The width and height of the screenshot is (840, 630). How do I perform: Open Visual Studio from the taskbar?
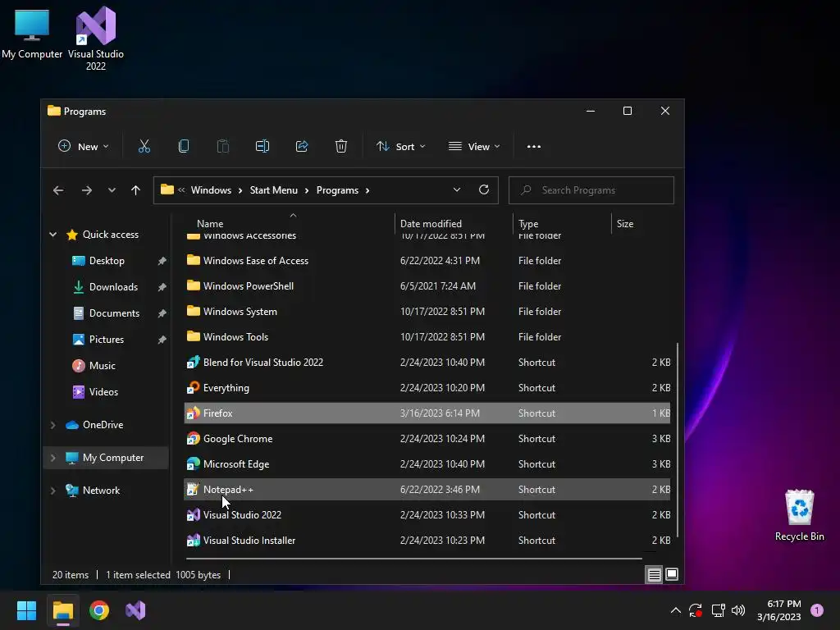pos(135,610)
